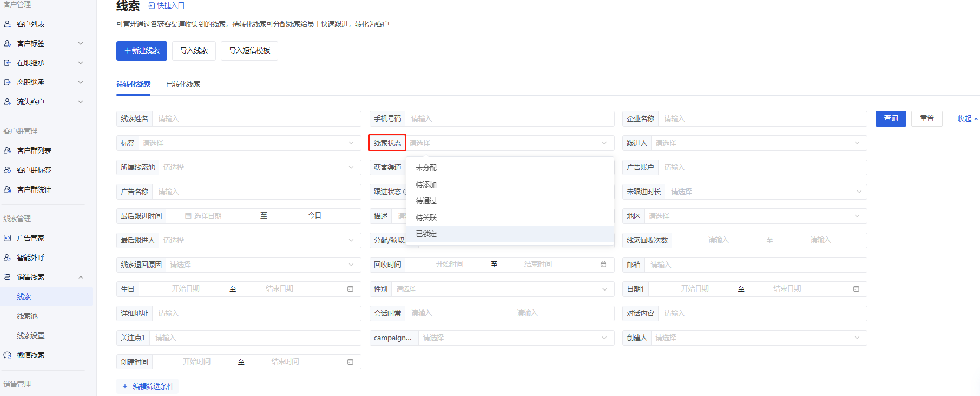Viewport: 980px width, 396px height.
Task: Click the 快捷入口 icon link
Action: [x=166, y=5]
